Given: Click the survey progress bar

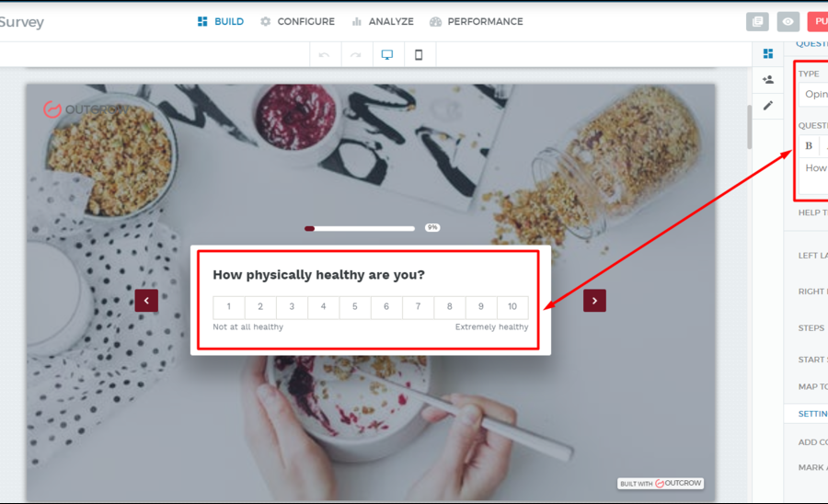Looking at the screenshot, I should [360, 228].
